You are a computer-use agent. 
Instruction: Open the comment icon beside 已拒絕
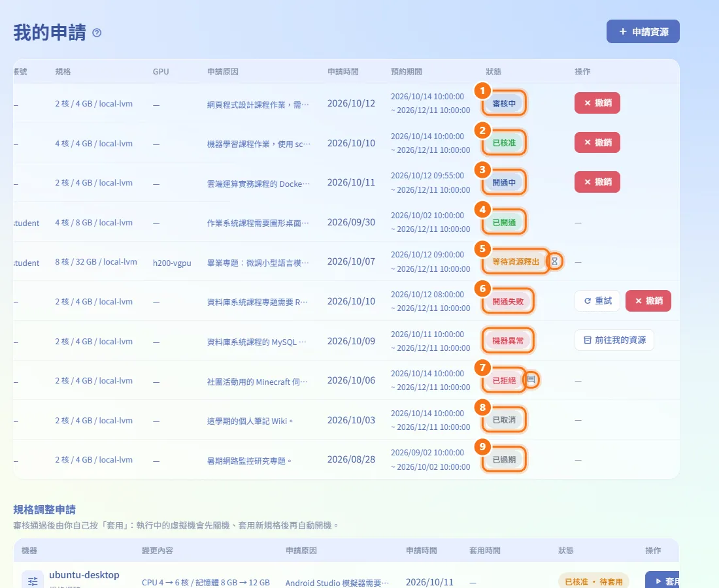[531, 379]
